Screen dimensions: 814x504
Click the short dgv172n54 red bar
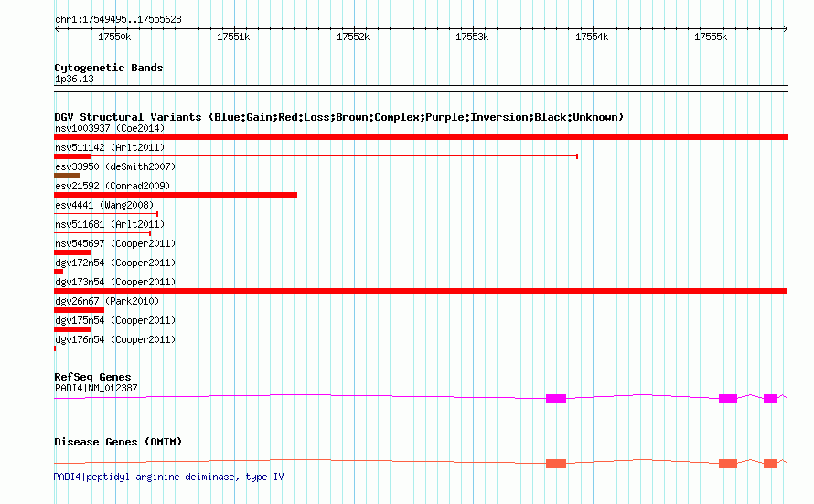pyautogui.click(x=59, y=272)
